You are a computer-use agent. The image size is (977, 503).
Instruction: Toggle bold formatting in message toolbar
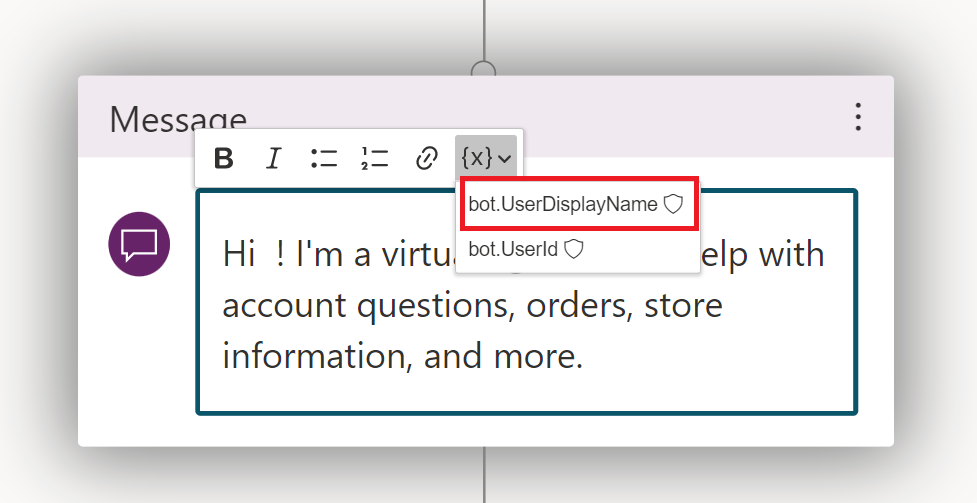[224, 158]
